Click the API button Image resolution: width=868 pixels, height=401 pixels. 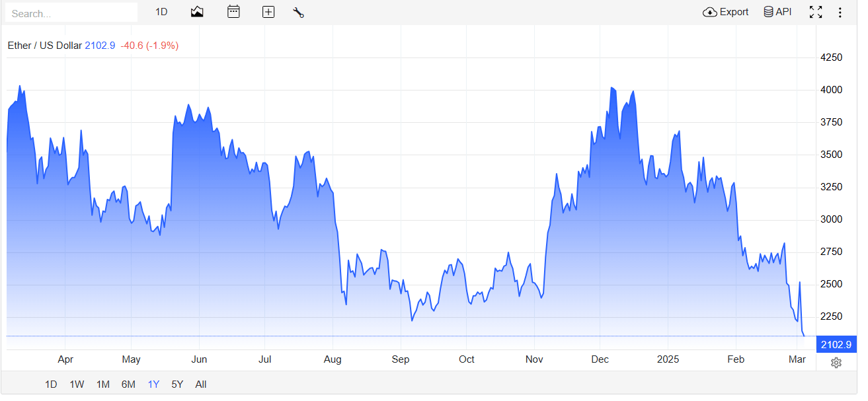[777, 12]
